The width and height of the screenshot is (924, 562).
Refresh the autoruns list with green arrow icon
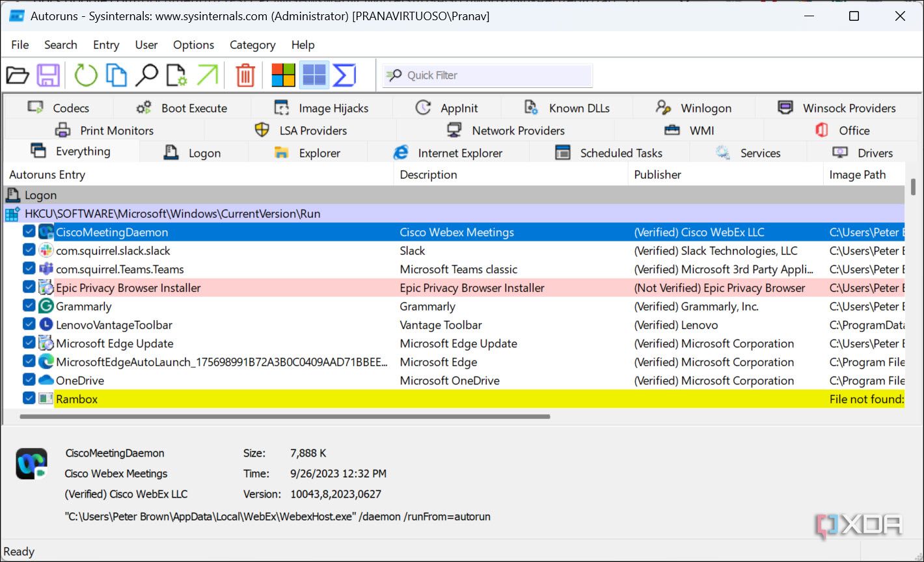[x=85, y=75]
